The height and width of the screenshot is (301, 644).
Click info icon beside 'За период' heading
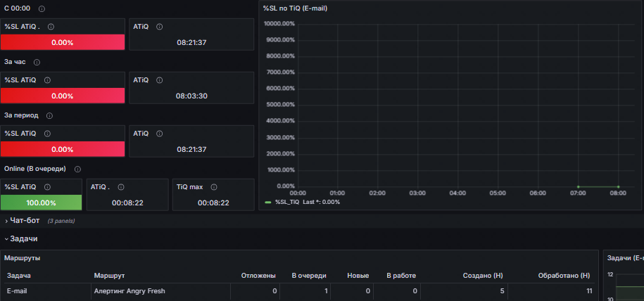[x=49, y=115]
